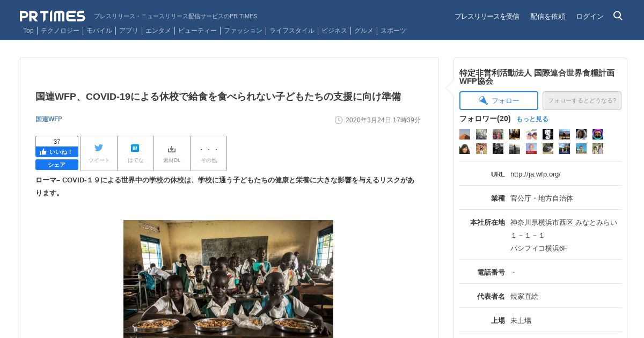Open the スポーツ category
The width and height of the screenshot is (644, 338).
pos(393,31)
